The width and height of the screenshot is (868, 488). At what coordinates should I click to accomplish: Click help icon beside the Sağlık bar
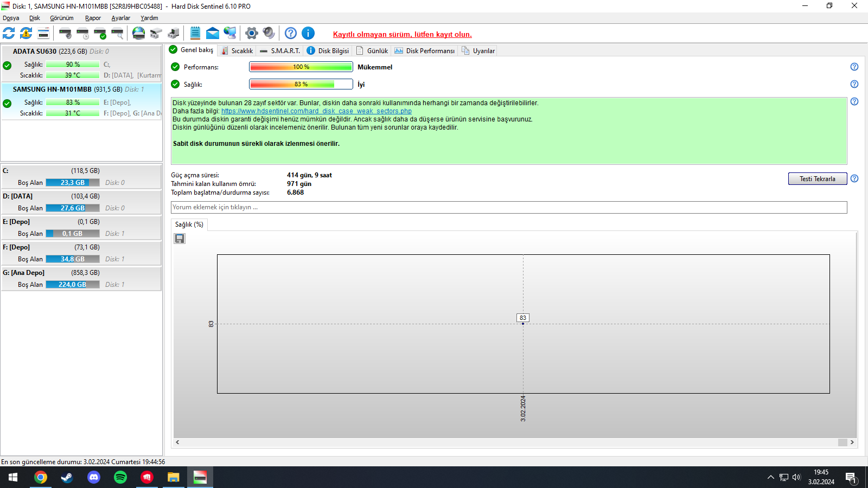(x=854, y=84)
